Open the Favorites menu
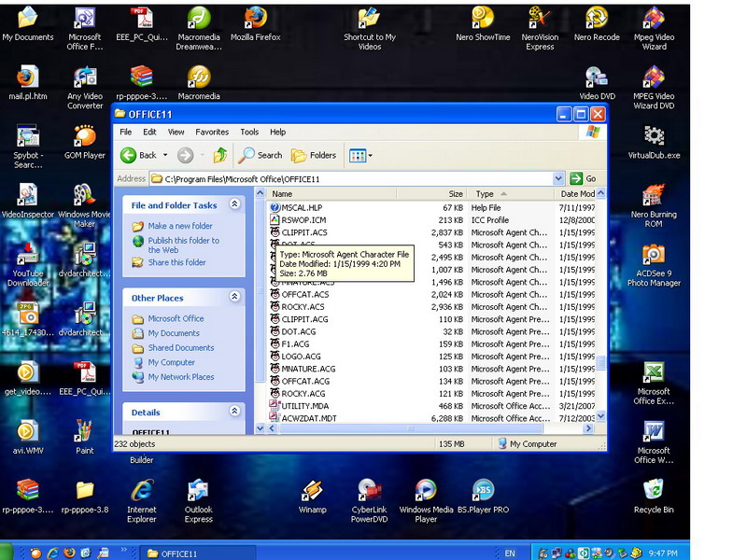 click(x=212, y=132)
